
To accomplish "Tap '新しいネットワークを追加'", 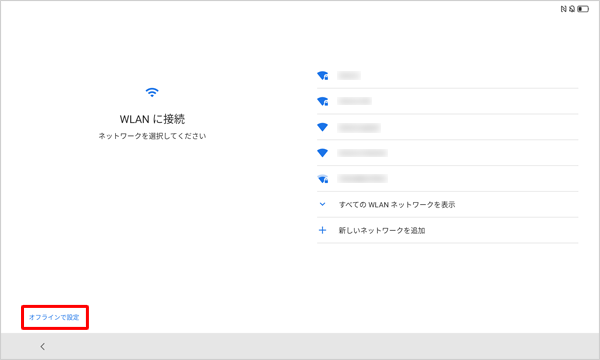I will 447,230.
